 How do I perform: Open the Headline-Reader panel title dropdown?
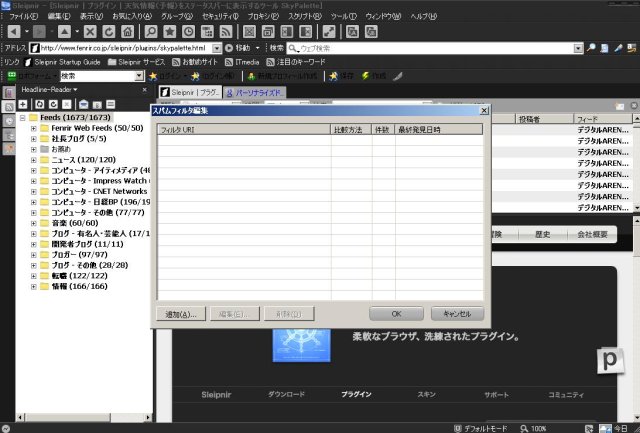76,90
